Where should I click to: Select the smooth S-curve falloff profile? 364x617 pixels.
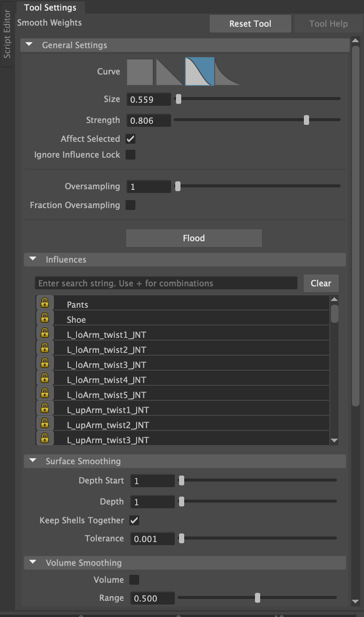[200, 71]
